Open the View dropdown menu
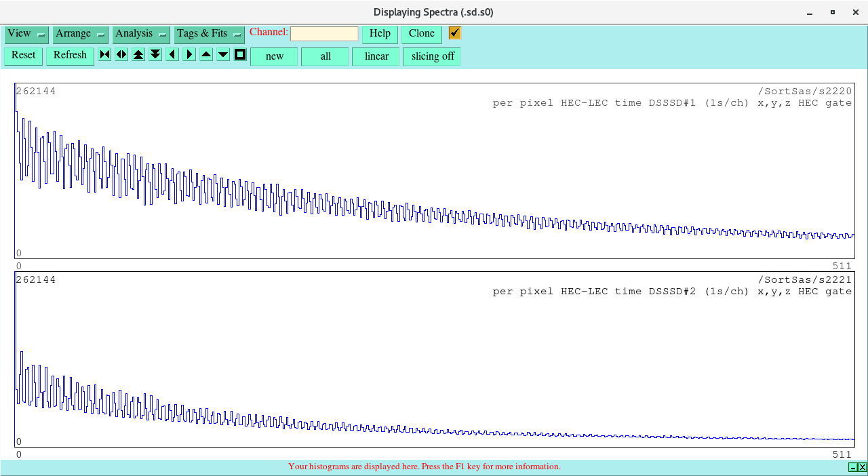Screen dimensions: 868x476 (x=26, y=34)
